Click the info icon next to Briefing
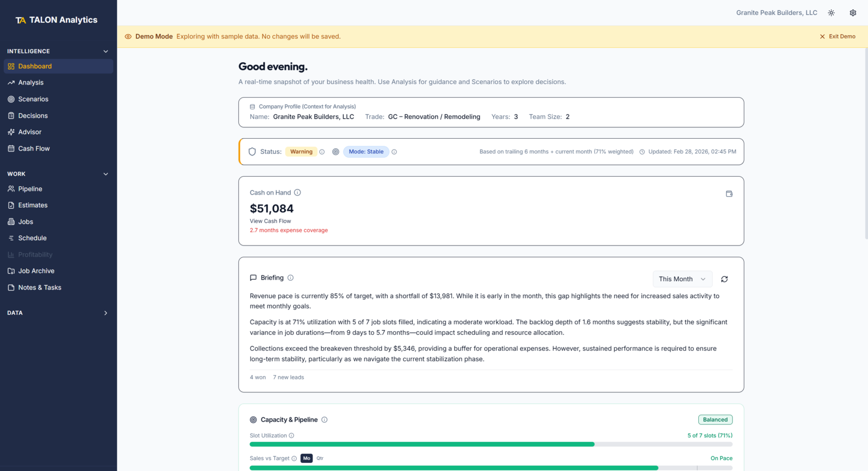Screen dimensions: 868x471 [x=290, y=278]
